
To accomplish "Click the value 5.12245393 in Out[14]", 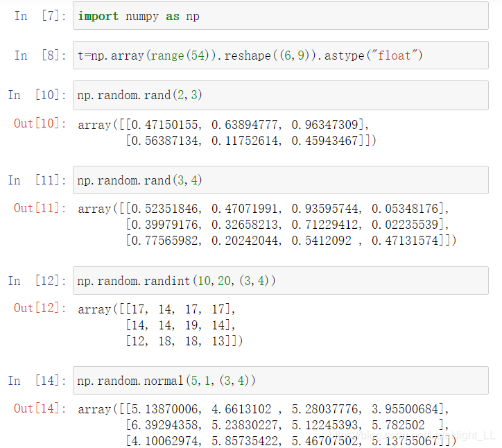I will [x=324, y=425].
